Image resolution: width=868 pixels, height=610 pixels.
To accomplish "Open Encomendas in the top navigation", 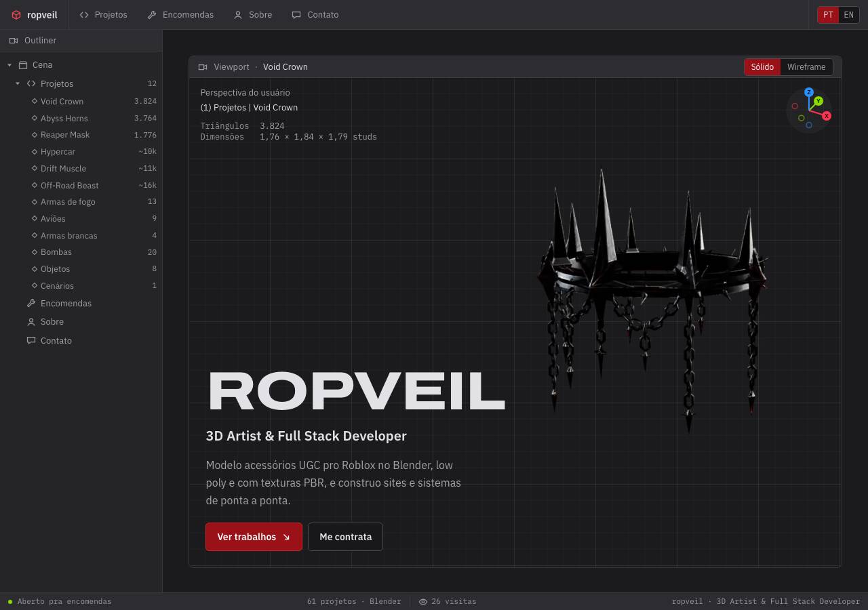I will click(x=180, y=15).
